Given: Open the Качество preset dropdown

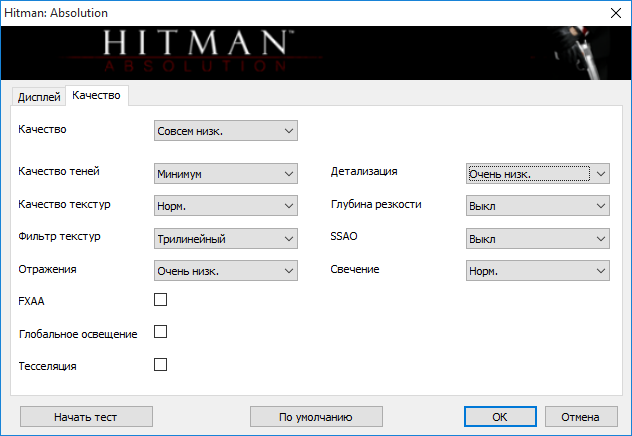Looking at the screenshot, I should coord(226,131).
